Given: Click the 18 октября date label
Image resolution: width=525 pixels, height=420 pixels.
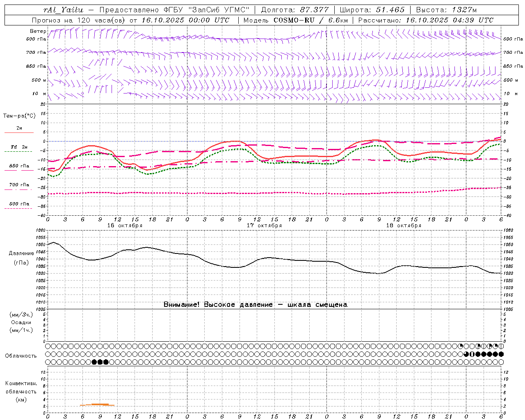Looking at the screenshot, I should tap(404, 226).
